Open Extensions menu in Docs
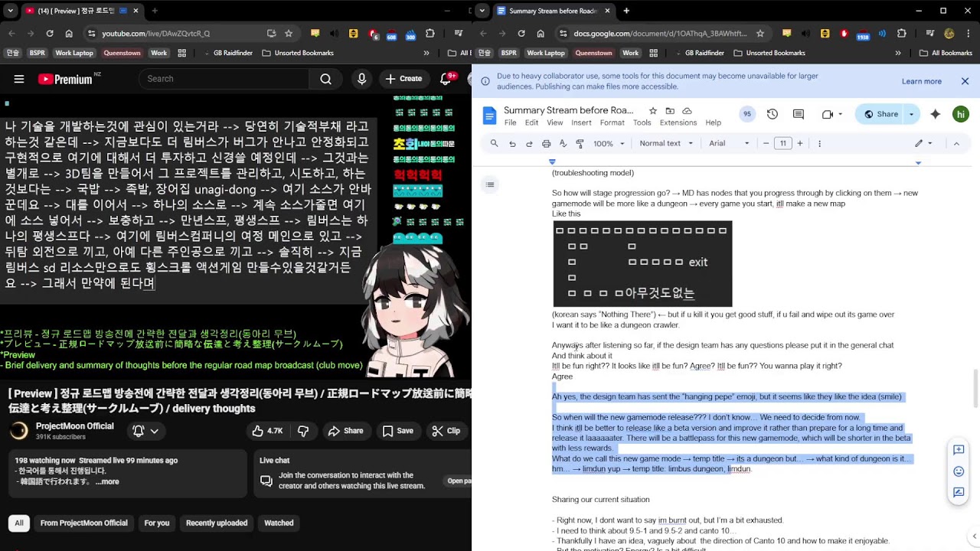The width and height of the screenshot is (980, 551). [x=678, y=122]
